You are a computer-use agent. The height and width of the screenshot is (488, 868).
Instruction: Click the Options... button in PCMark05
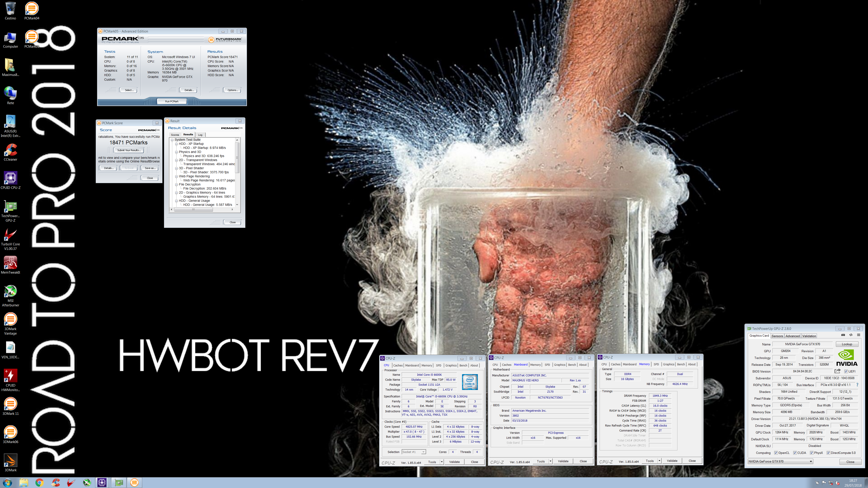click(x=233, y=90)
